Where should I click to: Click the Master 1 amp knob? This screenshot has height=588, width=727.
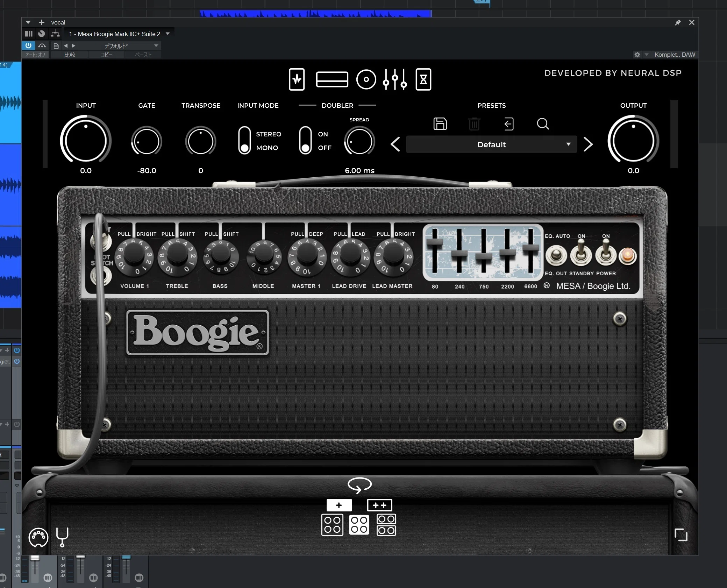tap(307, 257)
